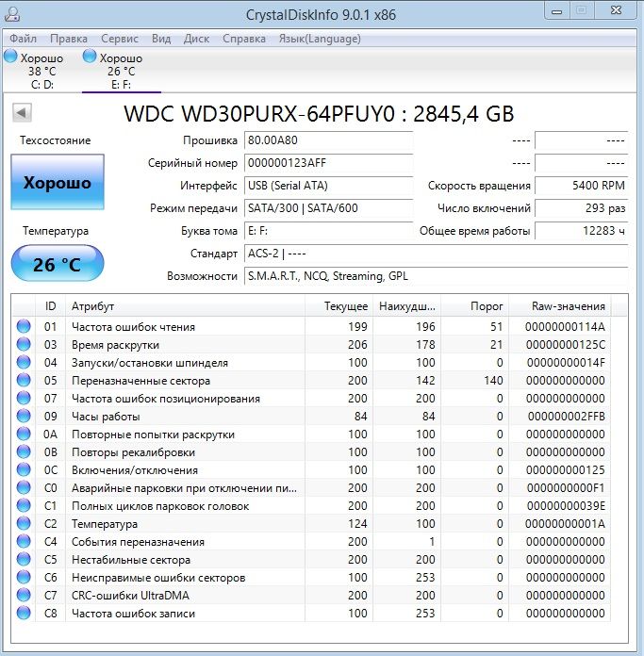Click status orb for attribute 0C row
This screenshot has height=656, width=644.
coord(24,469)
